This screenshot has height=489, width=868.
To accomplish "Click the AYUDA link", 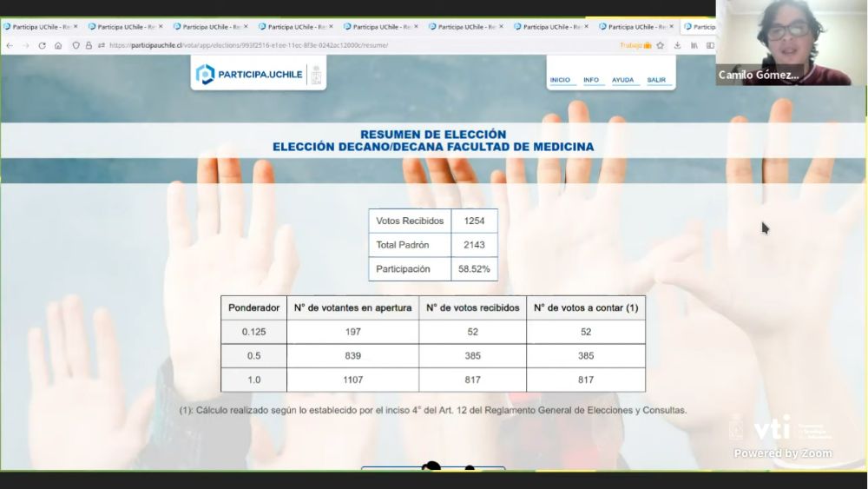I will (x=622, y=80).
